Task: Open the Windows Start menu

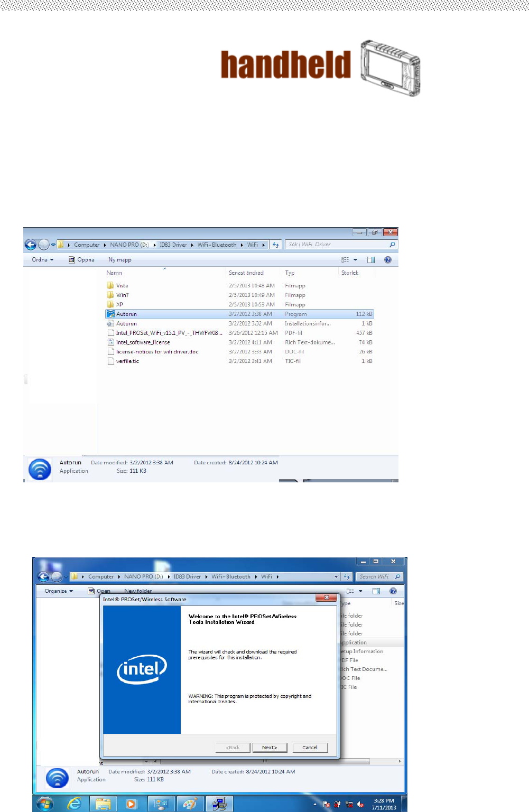Action: pos(45,804)
